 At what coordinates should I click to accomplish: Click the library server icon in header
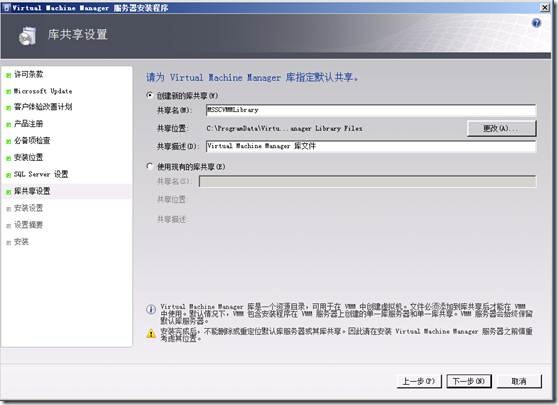click(x=27, y=36)
